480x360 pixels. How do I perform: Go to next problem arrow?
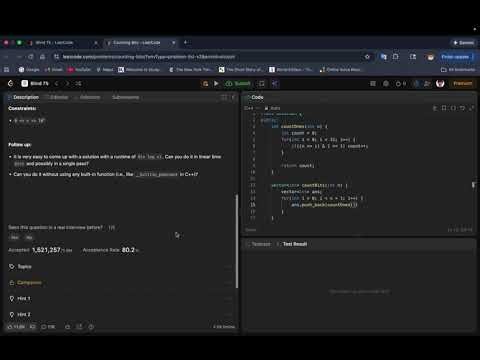coord(67,83)
